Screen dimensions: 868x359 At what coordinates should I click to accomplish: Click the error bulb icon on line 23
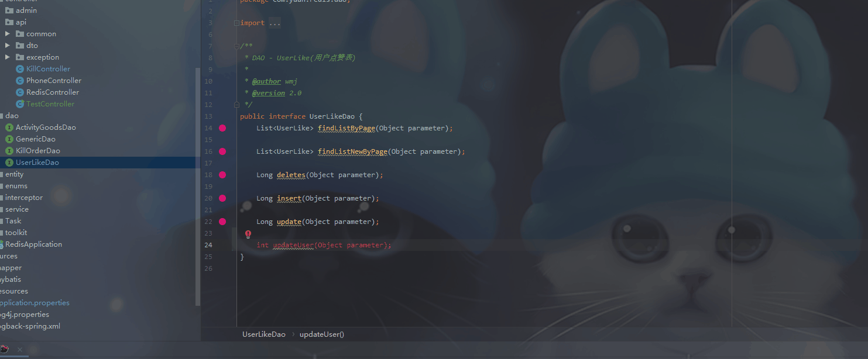(x=248, y=234)
